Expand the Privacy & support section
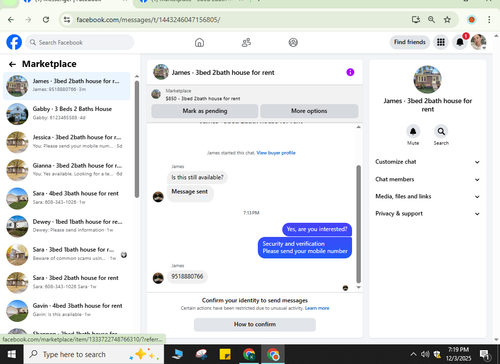The height and width of the screenshot is (364, 500). click(428, 214)
